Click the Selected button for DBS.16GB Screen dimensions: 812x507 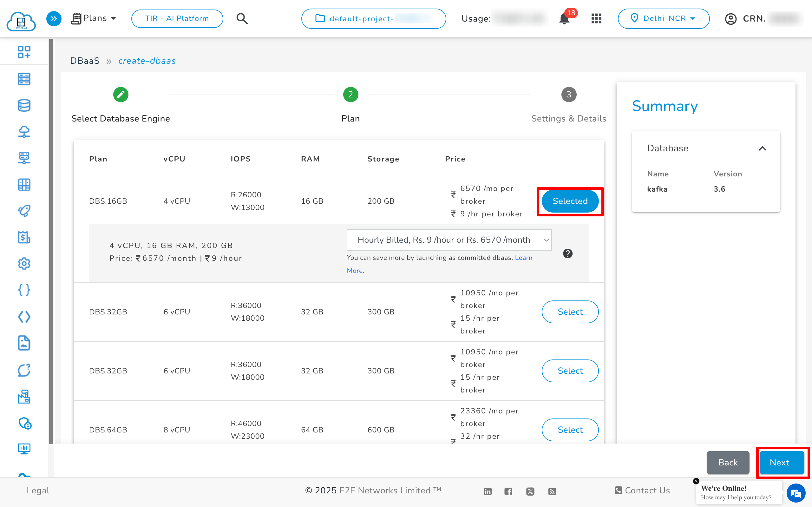pos(570,201)
